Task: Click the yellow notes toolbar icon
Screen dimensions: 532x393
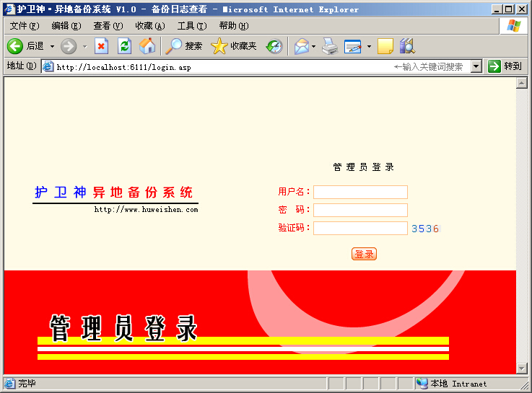Action: coord(385,46)
